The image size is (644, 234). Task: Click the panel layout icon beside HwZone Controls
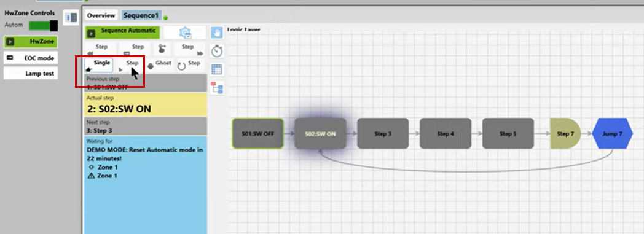pos(71,18)
